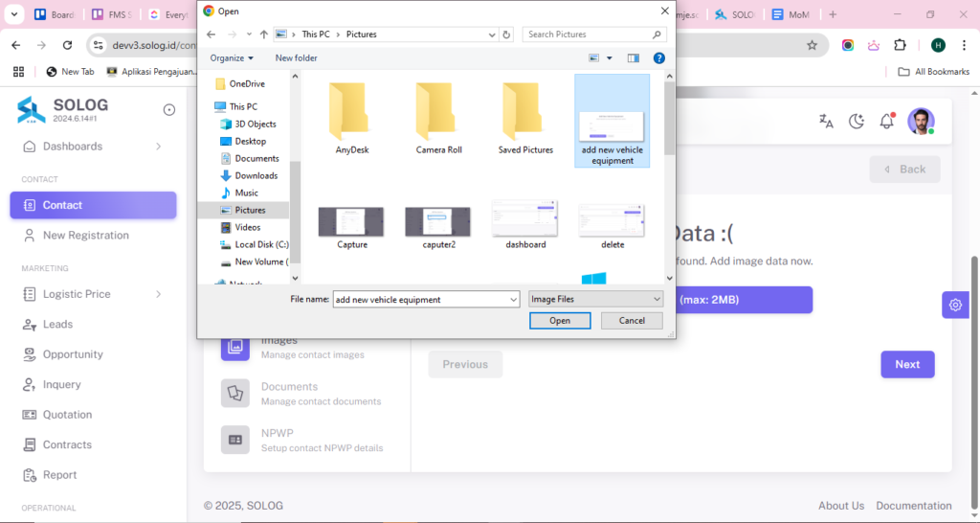This screenshot has width=980, height=523.
Task: Open New Volume drive in navigation pane
Action: pos(255,261)
